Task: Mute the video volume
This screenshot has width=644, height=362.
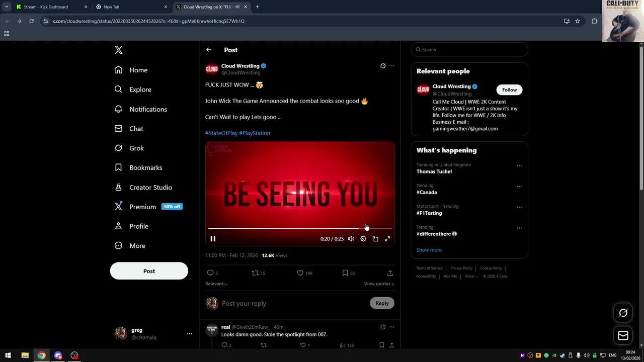Action: (x=351, y=239)
